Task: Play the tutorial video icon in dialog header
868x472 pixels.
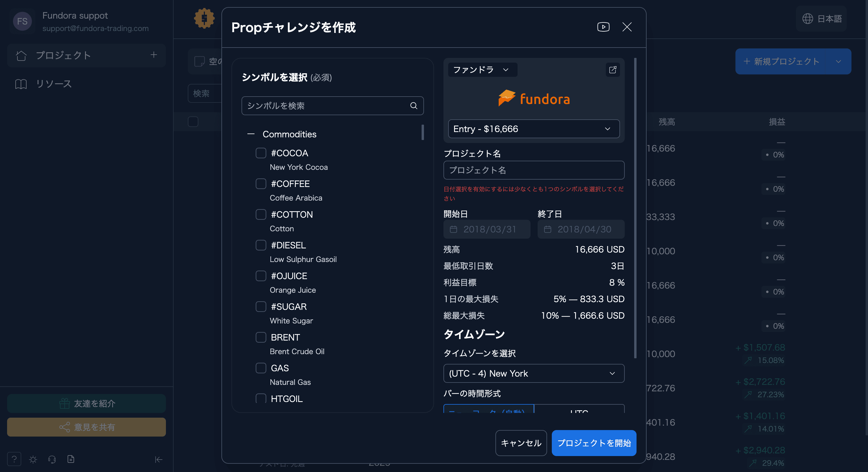Action: pyautogui.click(x=603, y=27)
